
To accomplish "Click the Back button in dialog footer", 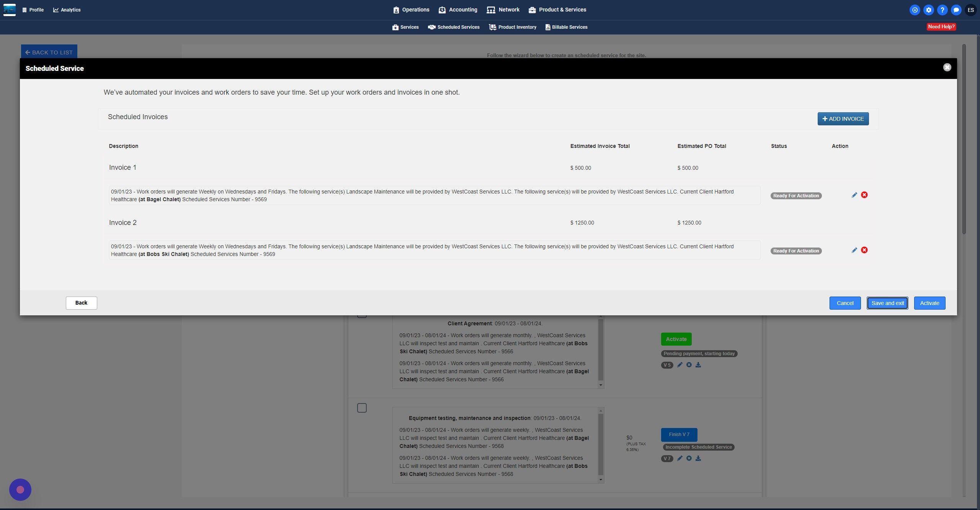I will click(x=81, y=303).
